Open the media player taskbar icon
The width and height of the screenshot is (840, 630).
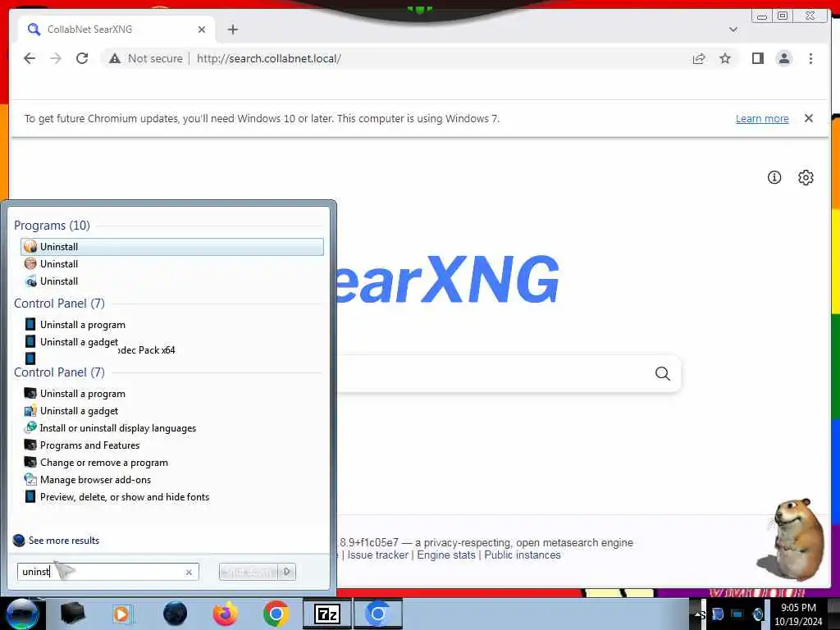point(123,614)
